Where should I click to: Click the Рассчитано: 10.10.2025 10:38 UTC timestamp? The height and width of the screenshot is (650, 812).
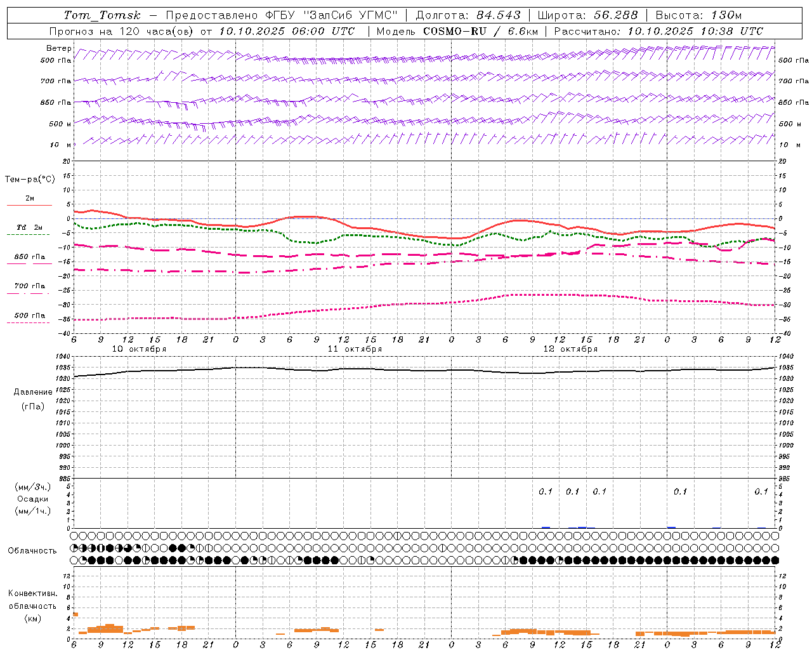[x=658, y=31]
